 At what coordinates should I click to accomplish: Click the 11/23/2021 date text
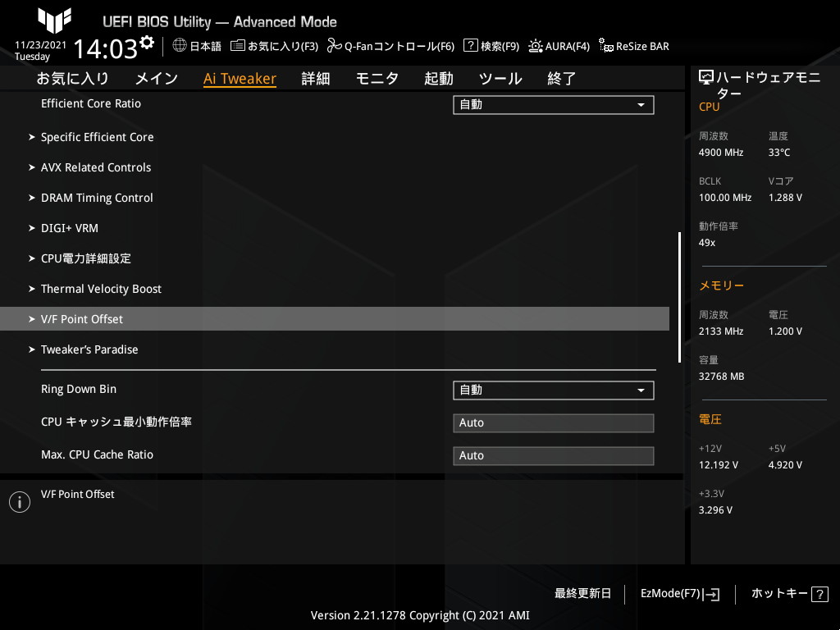click(x=41, y=45)
